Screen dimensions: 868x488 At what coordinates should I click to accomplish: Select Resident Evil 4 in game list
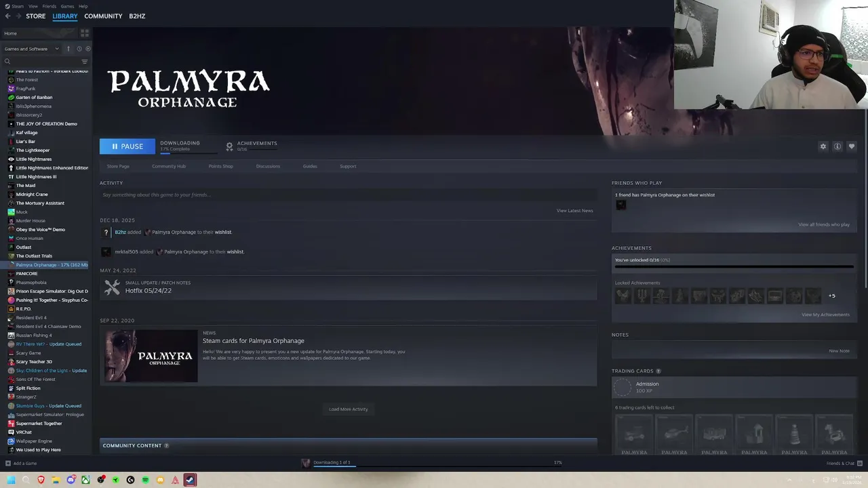[31, 318]
